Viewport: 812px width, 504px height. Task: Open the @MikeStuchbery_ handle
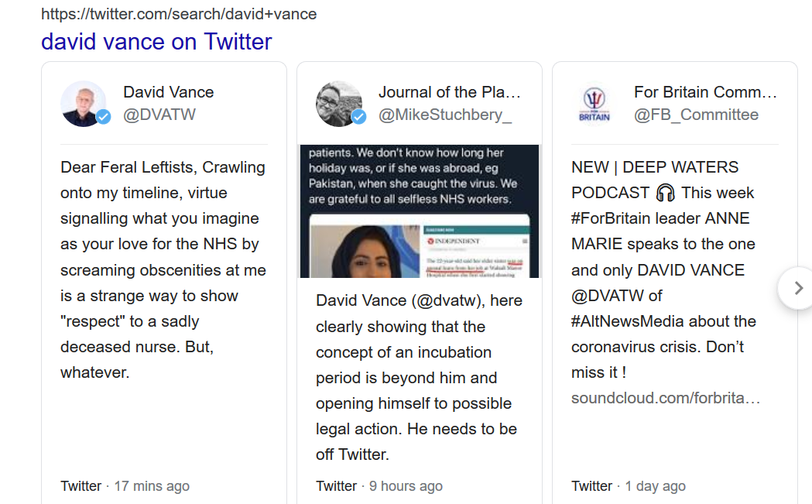tap(445, 115)
